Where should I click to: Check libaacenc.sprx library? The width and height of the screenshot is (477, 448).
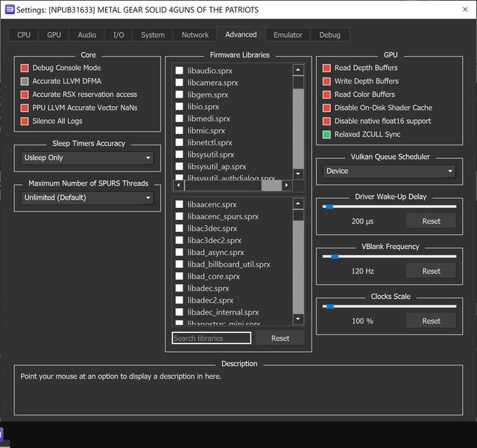click(x=179, y=204)
